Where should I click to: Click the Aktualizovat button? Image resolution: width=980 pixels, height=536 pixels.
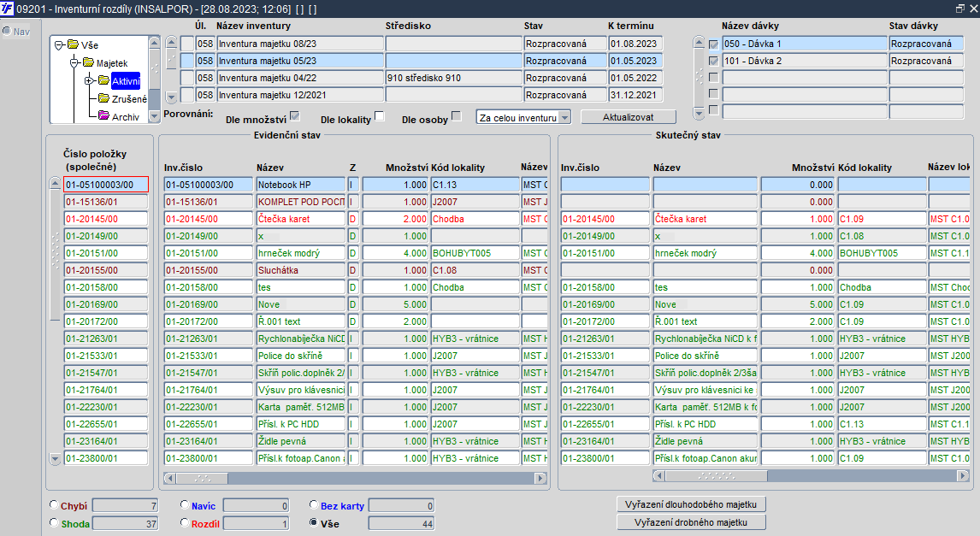point(629,117)
